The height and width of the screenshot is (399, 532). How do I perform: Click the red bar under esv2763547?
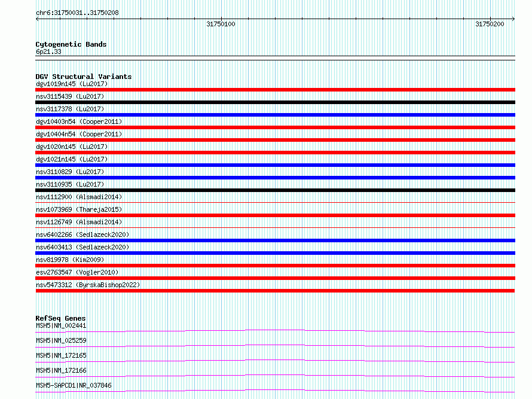click(x=275, y=278)
